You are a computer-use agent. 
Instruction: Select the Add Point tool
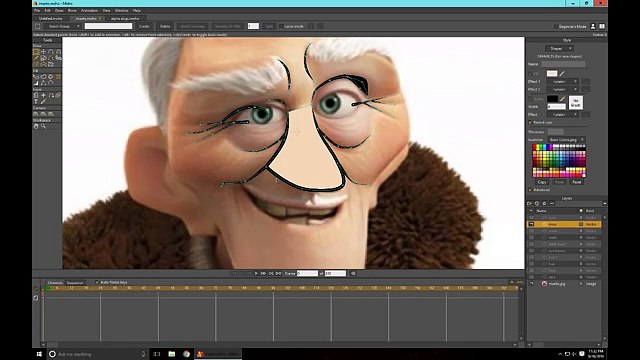pos(51,52)
